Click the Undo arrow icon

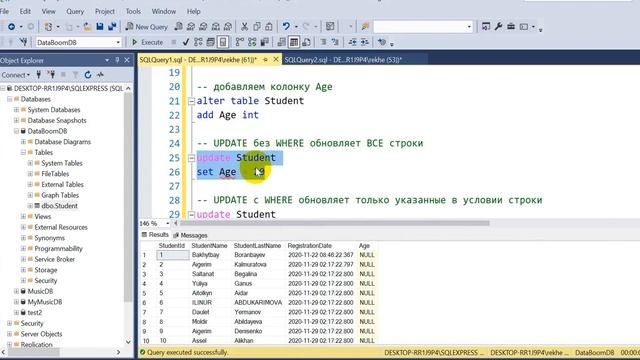click(x=286, y=27)
